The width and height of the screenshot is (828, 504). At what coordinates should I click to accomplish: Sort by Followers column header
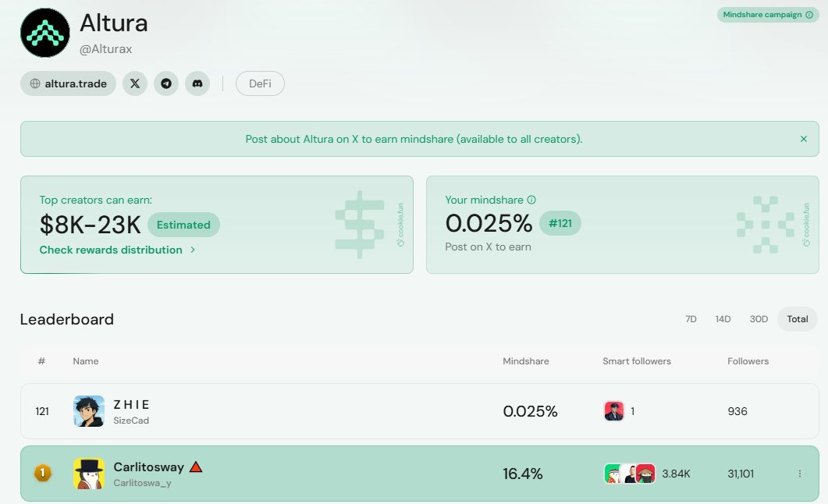pyautogui.click(x=748, y=361)
